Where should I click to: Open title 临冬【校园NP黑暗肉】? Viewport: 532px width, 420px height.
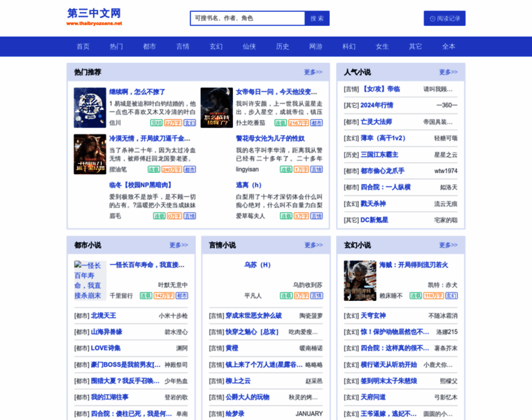140,185
